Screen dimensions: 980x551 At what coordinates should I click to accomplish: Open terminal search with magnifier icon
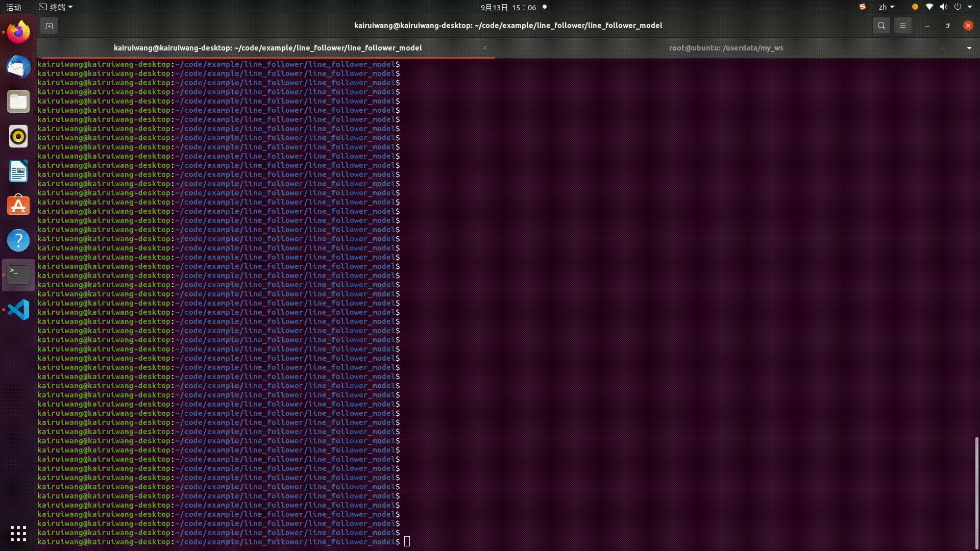(x=881, y=26)
